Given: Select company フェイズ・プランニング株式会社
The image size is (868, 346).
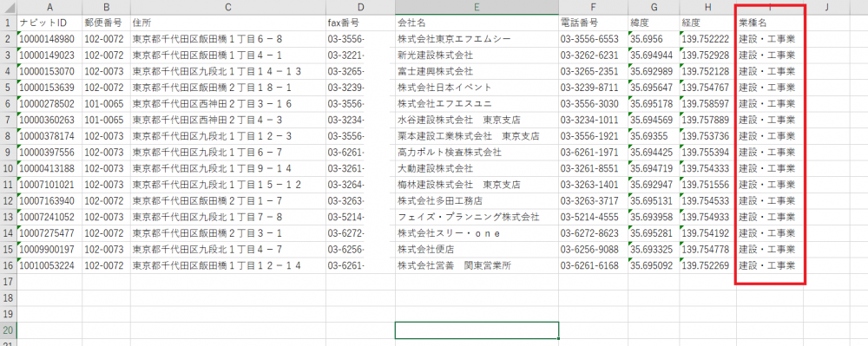Looking at the screenshot, I should click(477, 217).
